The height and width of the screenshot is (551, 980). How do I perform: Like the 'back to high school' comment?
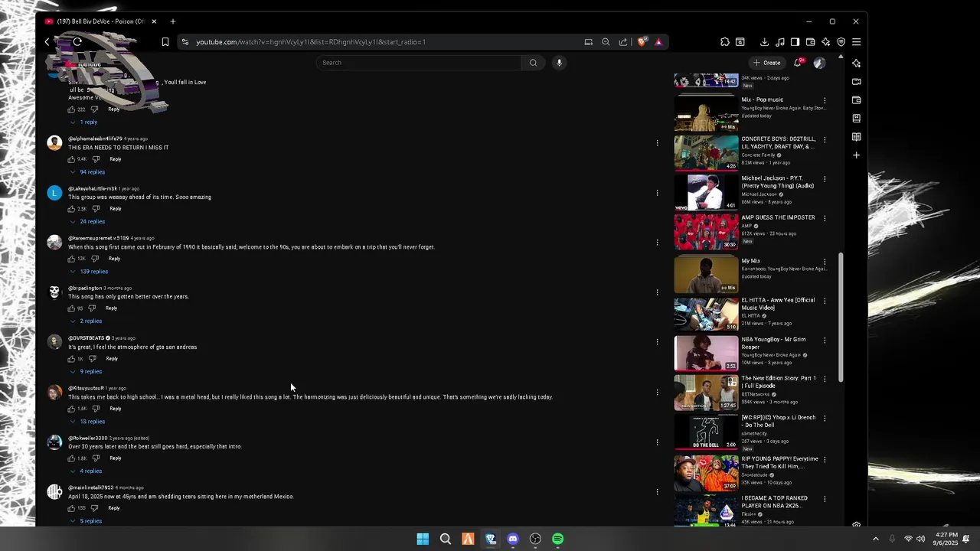[71, 409]
